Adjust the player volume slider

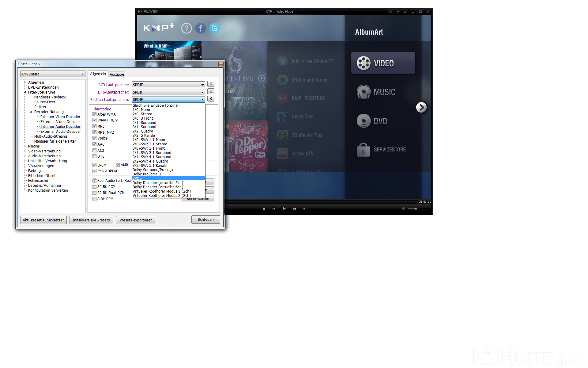419,209
